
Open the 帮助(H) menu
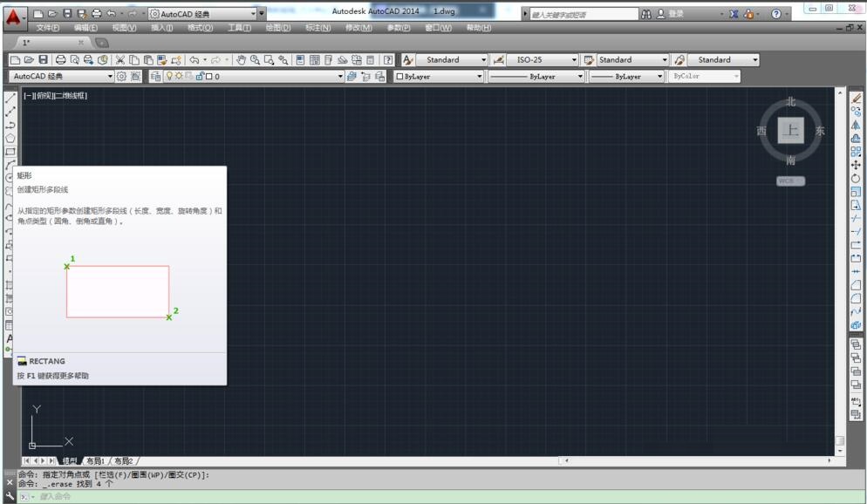478,28
